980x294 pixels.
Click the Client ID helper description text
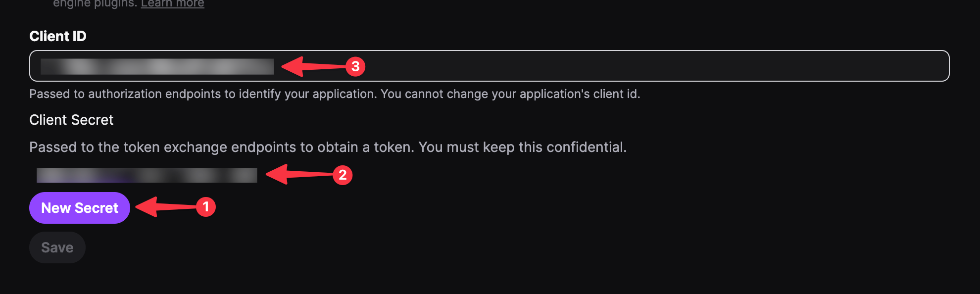tap(335, 94)
